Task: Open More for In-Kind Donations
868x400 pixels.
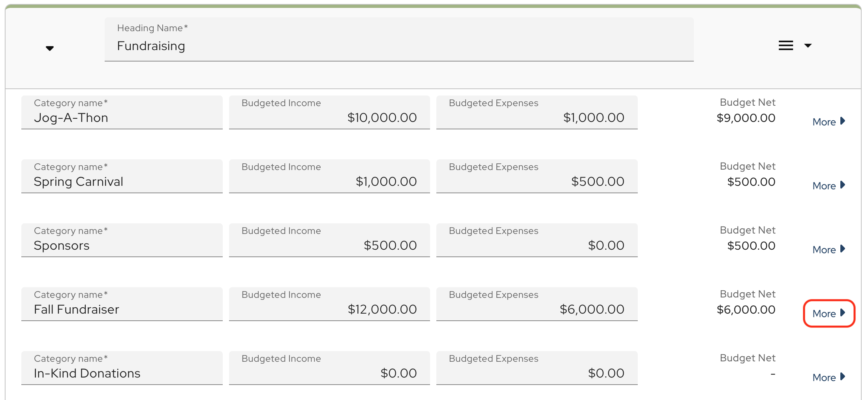Action: tap(829, 378)
